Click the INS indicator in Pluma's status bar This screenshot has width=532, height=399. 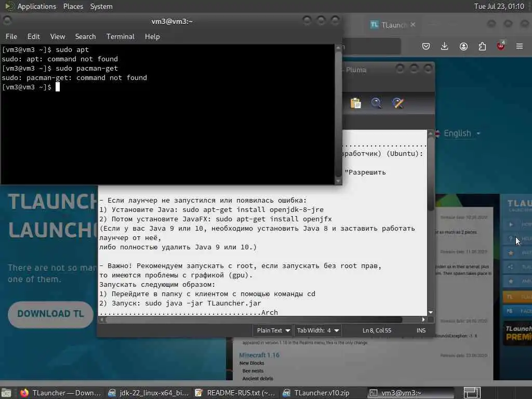(421, 330)
